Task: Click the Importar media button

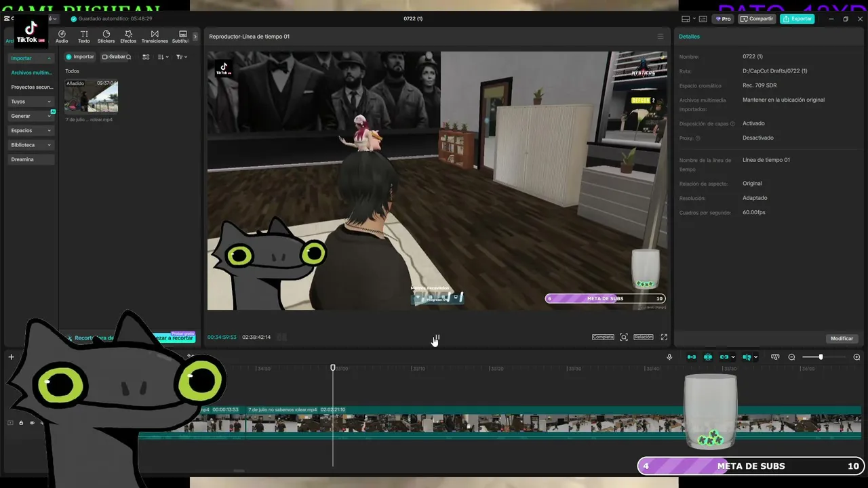Action: [x=80, y=57]
